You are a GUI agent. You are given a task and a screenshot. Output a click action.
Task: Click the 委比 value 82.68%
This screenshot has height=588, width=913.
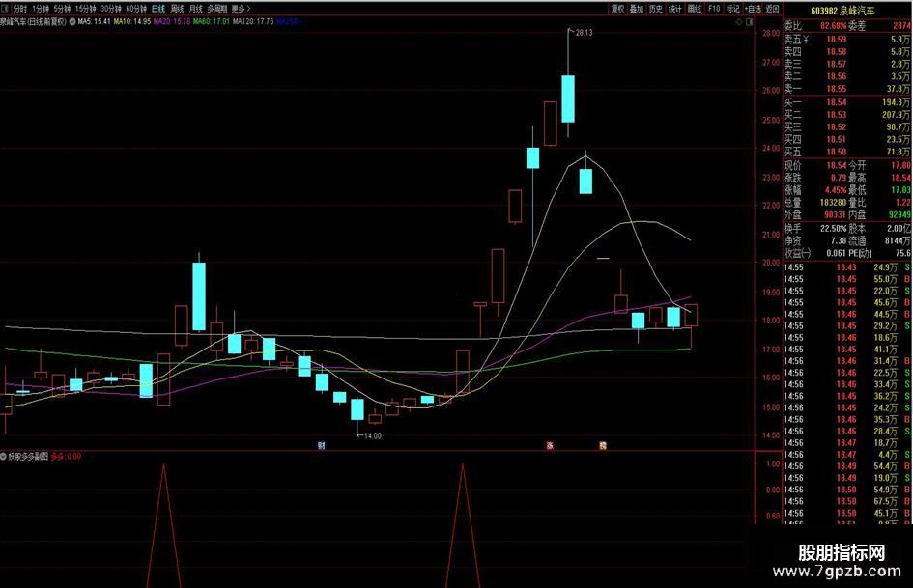833,26
